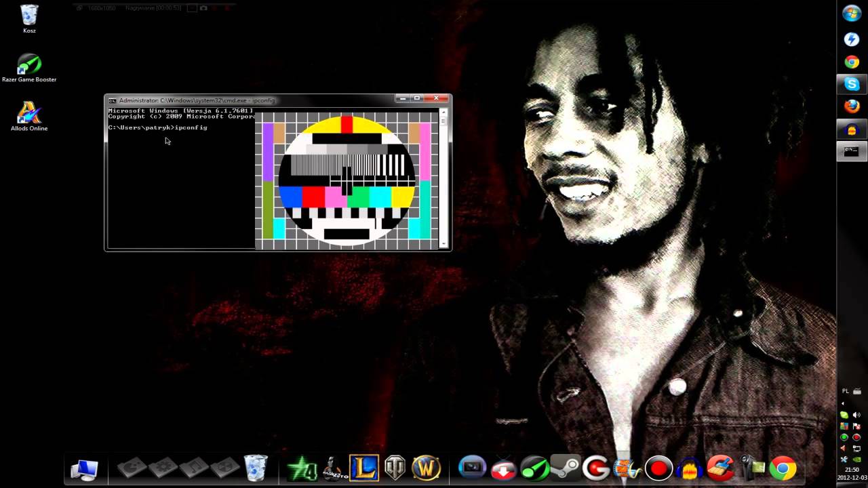Open the Windows Start orb

point(852,14)
